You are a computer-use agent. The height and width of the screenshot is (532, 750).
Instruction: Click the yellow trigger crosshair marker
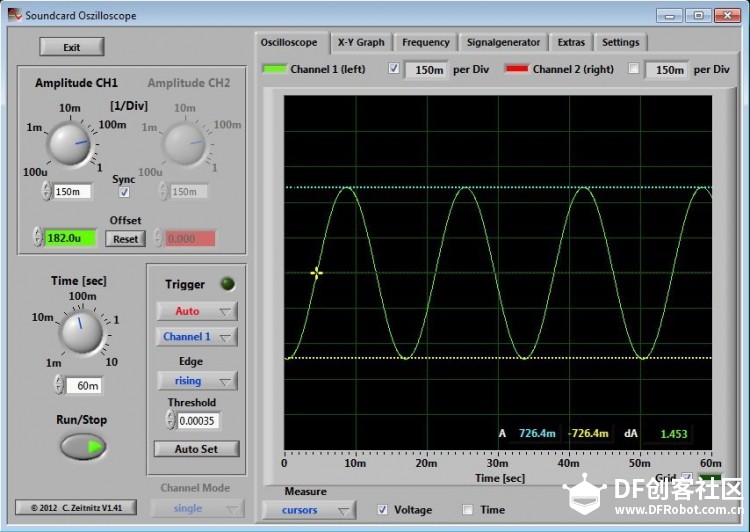(316, 273)
